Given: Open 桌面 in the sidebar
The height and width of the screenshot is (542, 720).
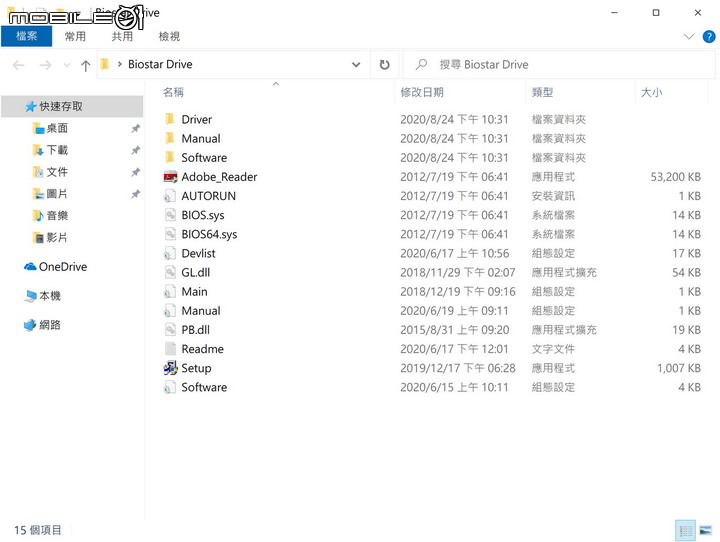Looking at the screenshot, I should click(x=57, y=128).
